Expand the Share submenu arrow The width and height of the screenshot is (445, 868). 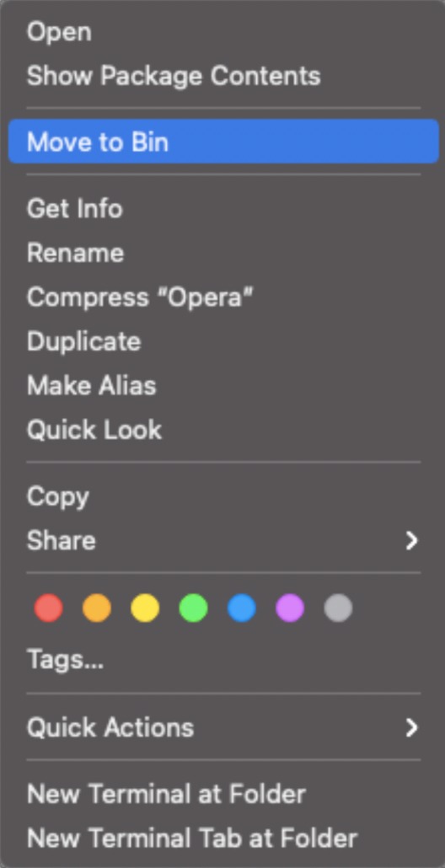(411, 541)
